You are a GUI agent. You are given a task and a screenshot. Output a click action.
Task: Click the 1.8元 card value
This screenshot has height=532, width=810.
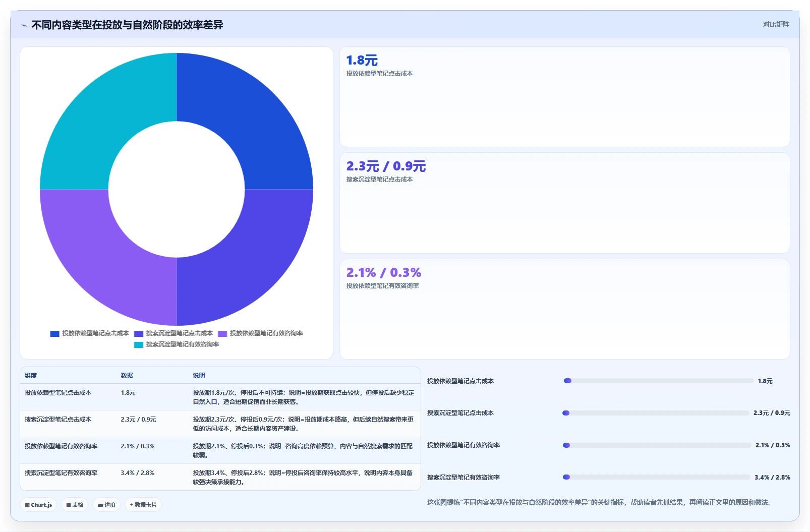click(x=362, y=61)
